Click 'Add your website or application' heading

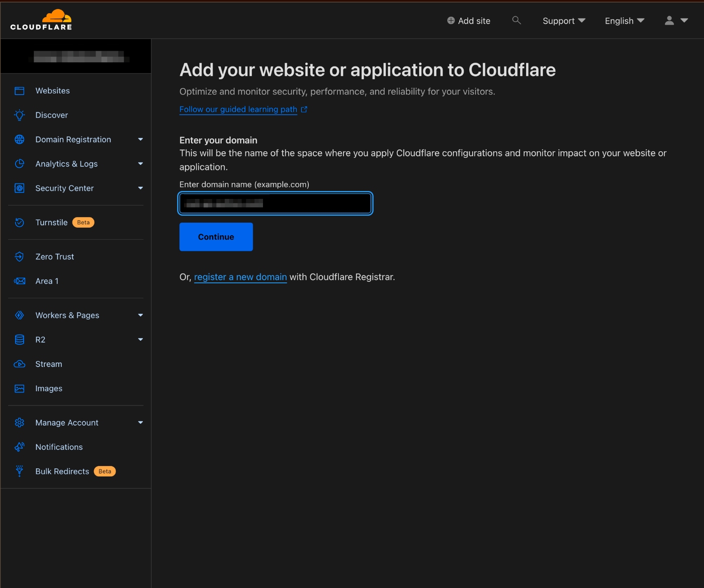coord(368,70)
